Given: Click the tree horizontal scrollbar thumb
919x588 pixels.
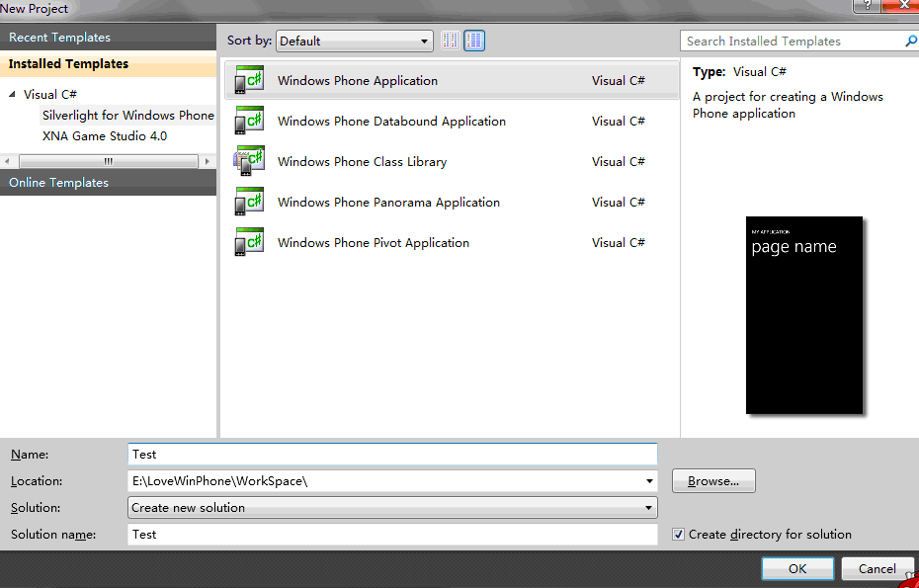Looking at the screenshot, I should click(x=109, y=161).
